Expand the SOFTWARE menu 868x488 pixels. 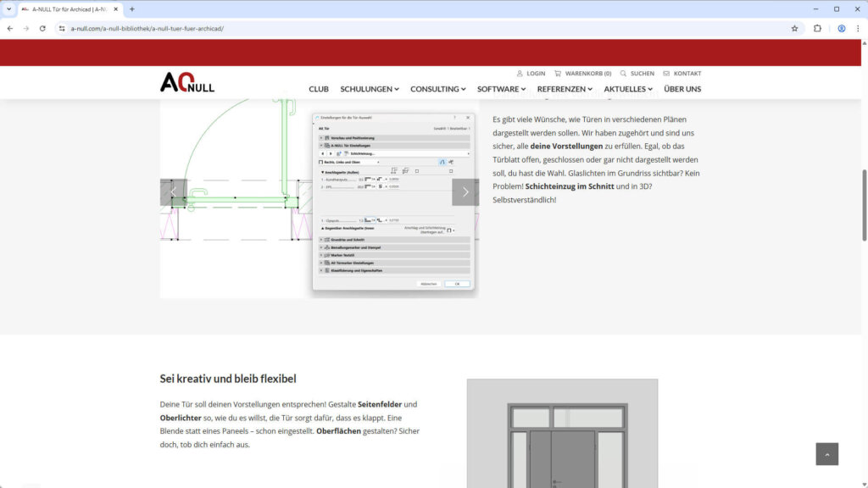pyautogui.click(x=502, y=88)
